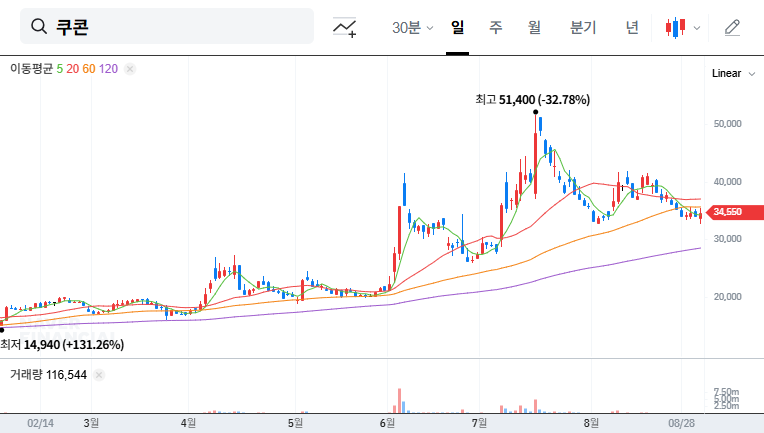Switch to the 분기 quarterly tab

coord(583,27)
